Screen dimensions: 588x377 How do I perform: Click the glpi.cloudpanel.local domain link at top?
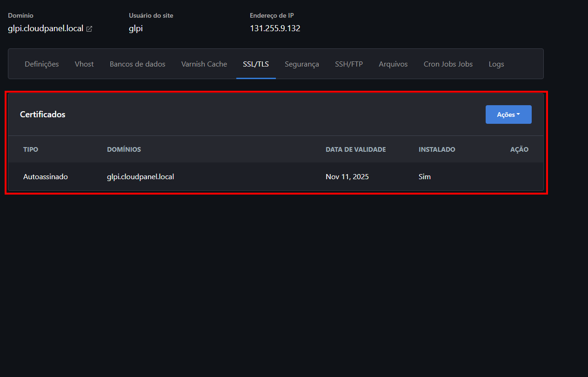click(46, 28)
